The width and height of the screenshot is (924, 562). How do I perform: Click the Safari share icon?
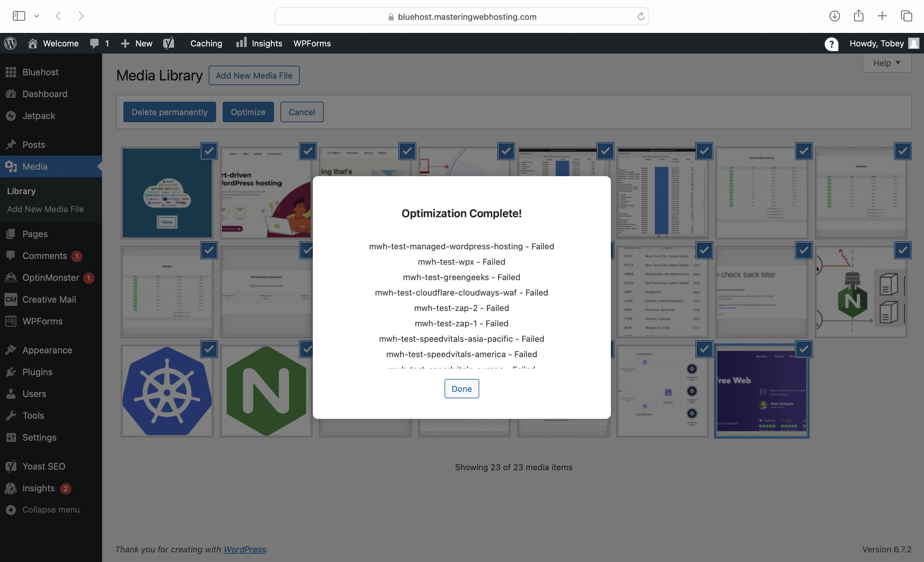(x=858, y=16)
